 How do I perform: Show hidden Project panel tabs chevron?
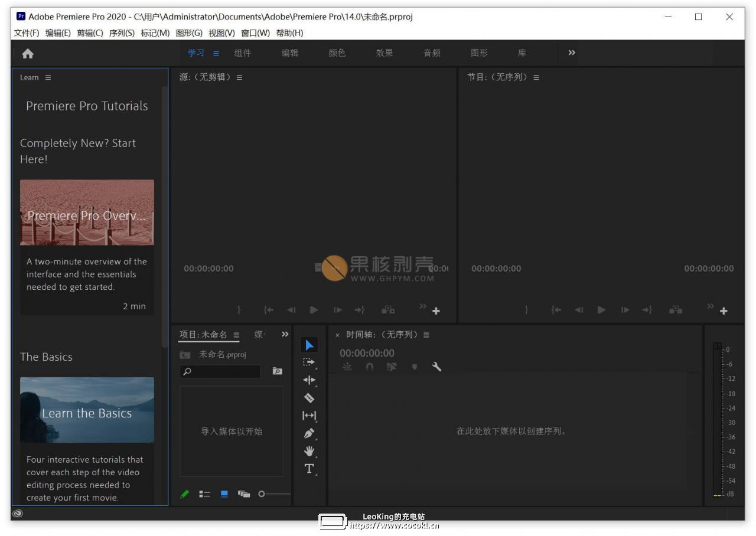(x=285, y=334)
